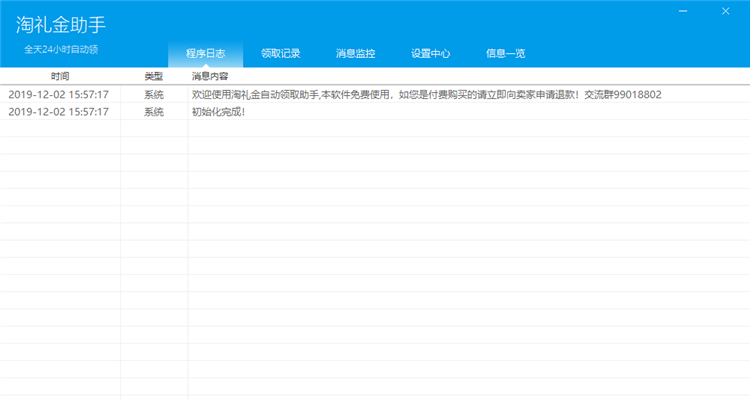Image resolution: width=750 pixels, height=405 pixels.
Task: Select the 初始化完成! message text
Action: [218, 111]
